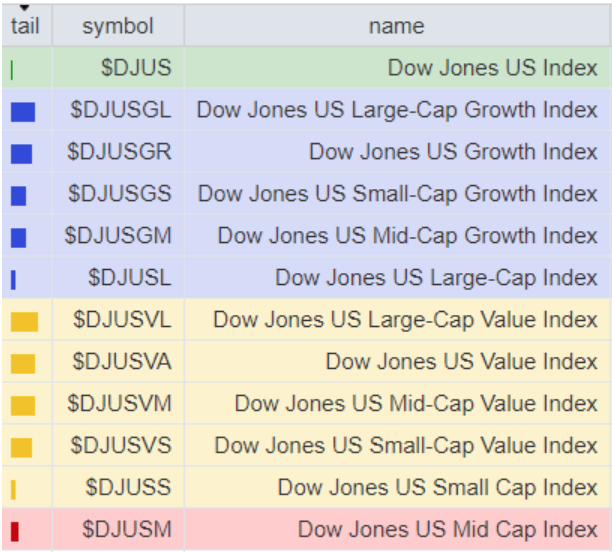Open Dow Jones US Mid Cap Index
The image size is (612, 552).
pos(447,530)
